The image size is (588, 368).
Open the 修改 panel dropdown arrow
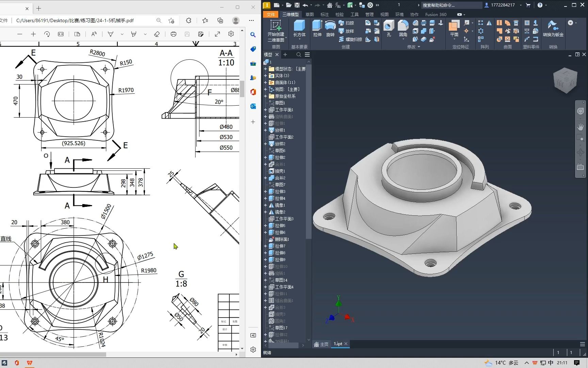click(x=419, y=47)
